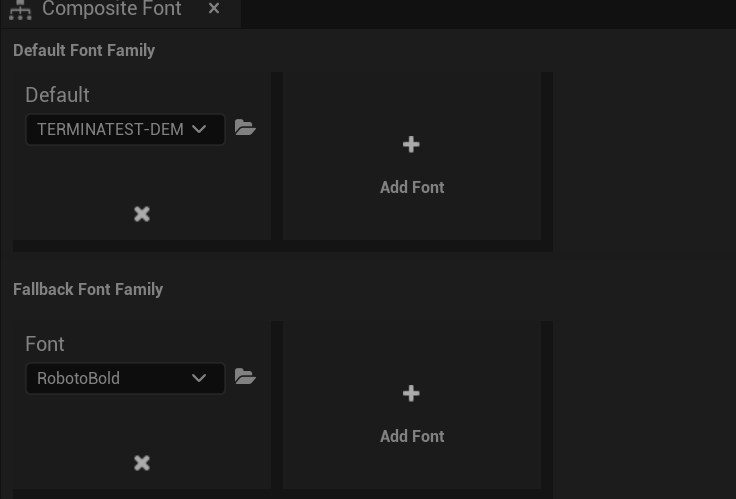
Task: Click the Default Font Family header
Action: [84, 50]
